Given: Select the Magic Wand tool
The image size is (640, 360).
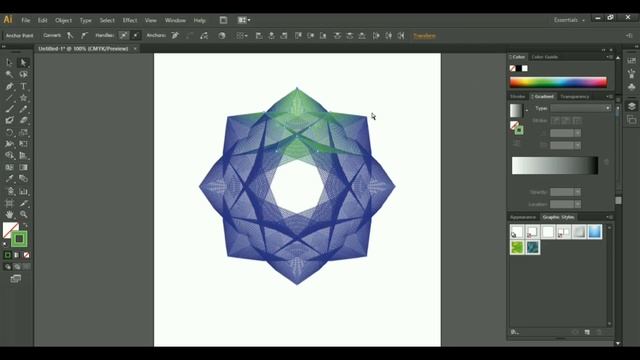Looking at the screenshot, I should click(9, 74).
